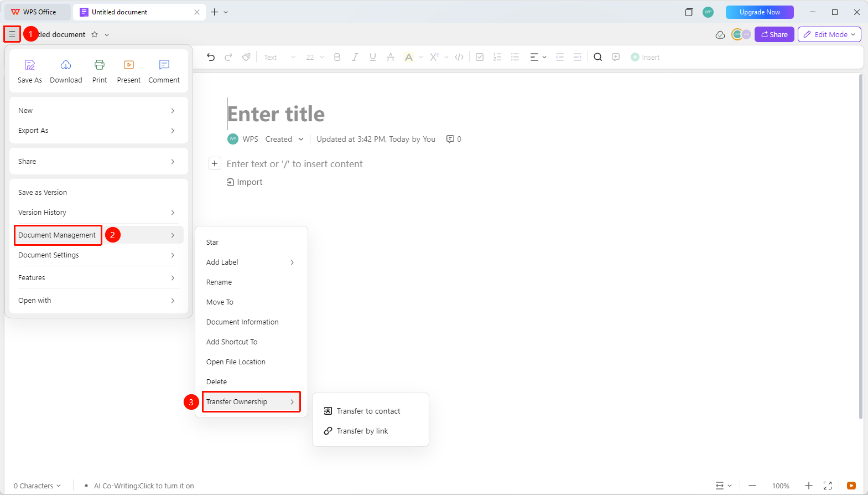Click the Print icon
868x495 pixels.
[x=100, y=65]
